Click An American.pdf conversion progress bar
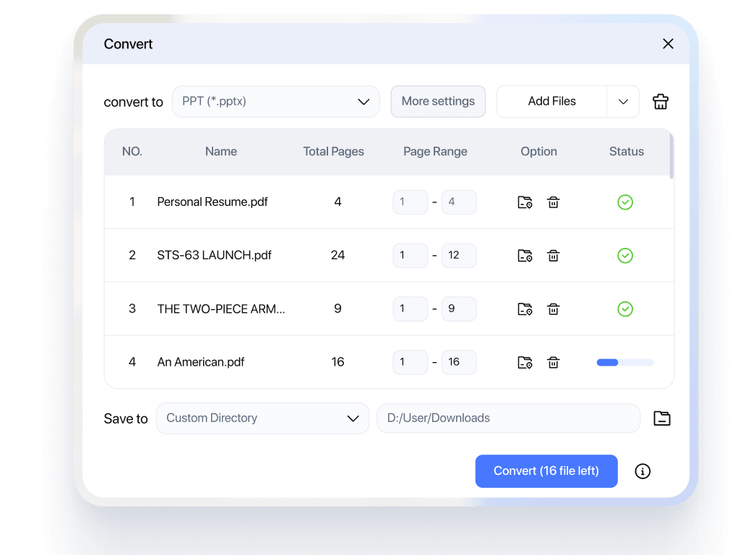 (x=624, y=362)
